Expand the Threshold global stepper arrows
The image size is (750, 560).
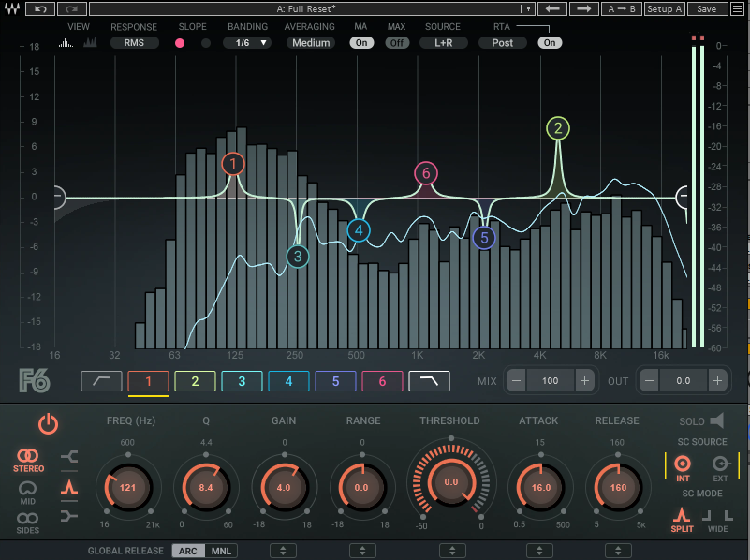point(451,550)
